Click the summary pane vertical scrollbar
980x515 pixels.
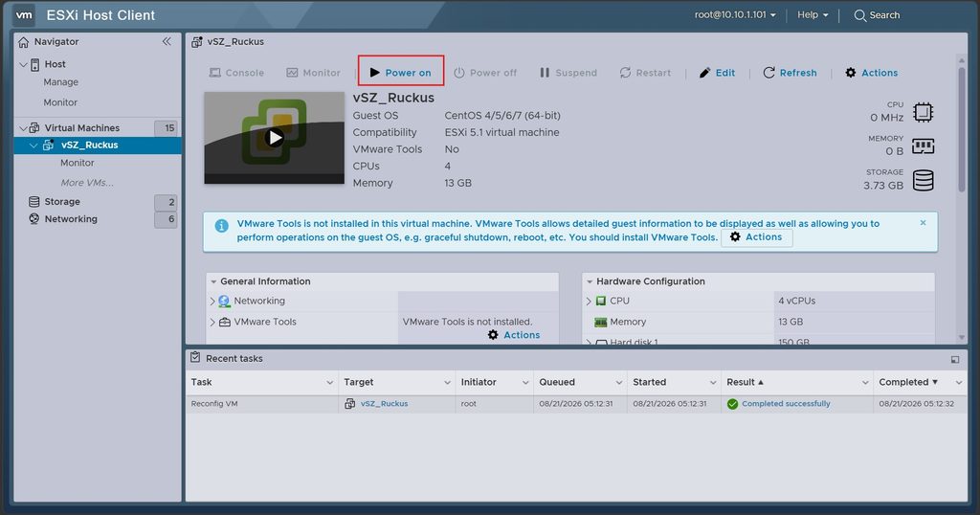coord(961,130)
